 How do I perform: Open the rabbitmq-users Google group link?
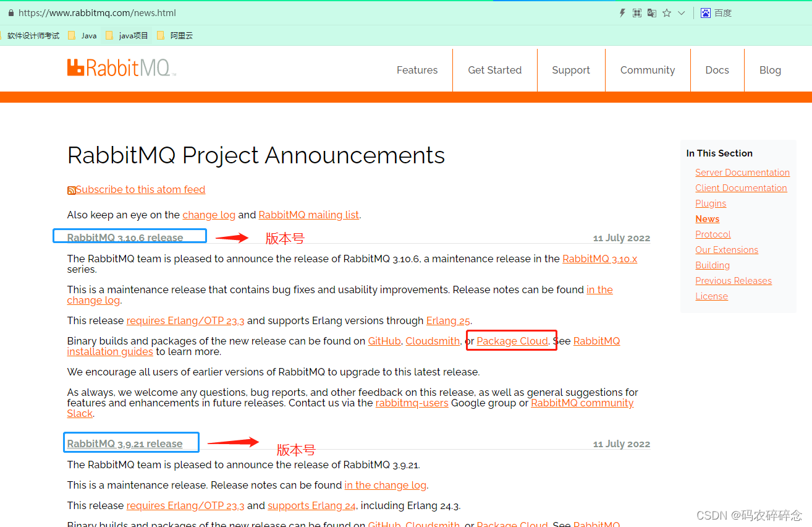coord(412,403)
